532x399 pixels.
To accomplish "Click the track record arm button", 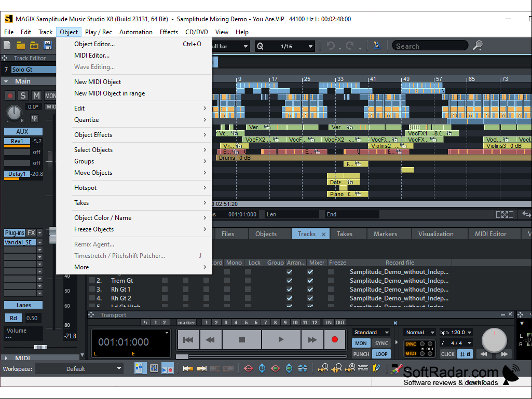I will 10,95.
